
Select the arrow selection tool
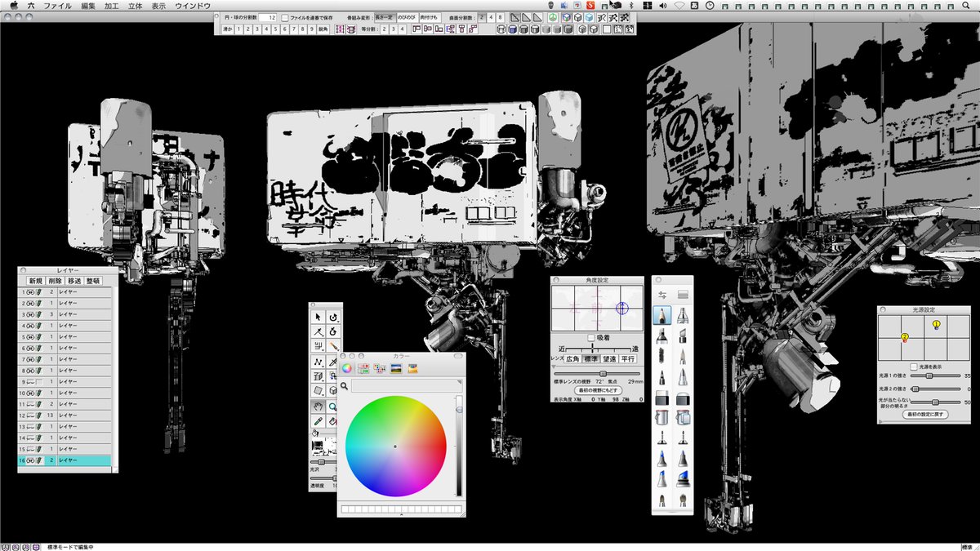coord(318,317)
